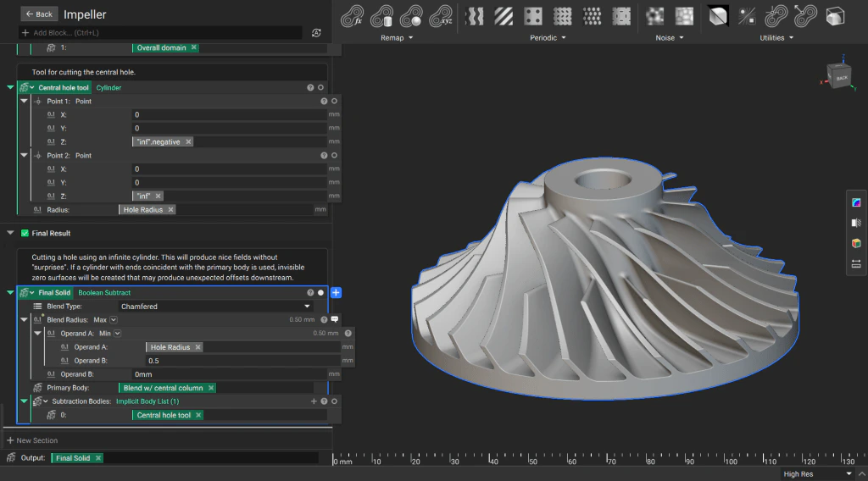This screenshot has width=868, height=481.
Task: Toggle the Final Result section checkbox
Action: (25, 233)
